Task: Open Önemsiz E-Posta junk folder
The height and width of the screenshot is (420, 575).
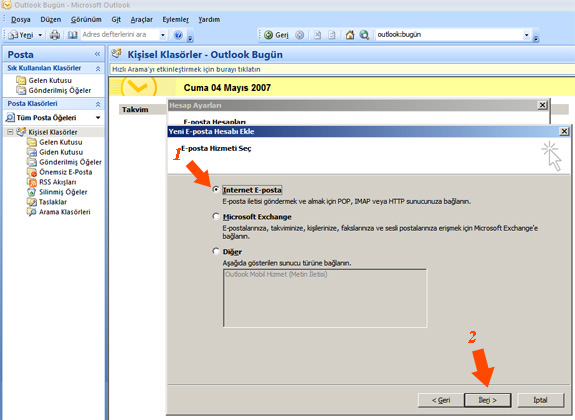Action: (66, 172)
